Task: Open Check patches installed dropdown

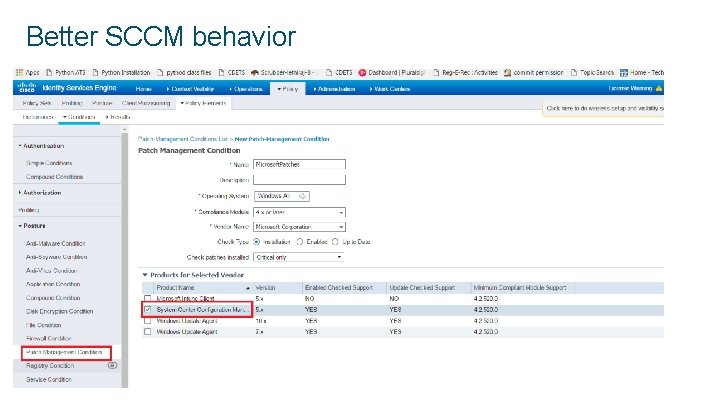Action: pyautogui.click(x=298, y=257)
